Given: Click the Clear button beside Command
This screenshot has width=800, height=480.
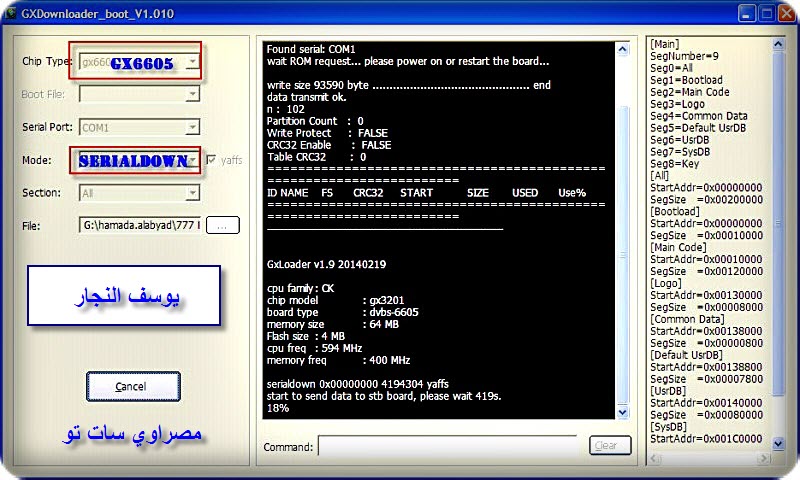Looking at the screenshot, I should pyautogui.click(x=606, y=446).
